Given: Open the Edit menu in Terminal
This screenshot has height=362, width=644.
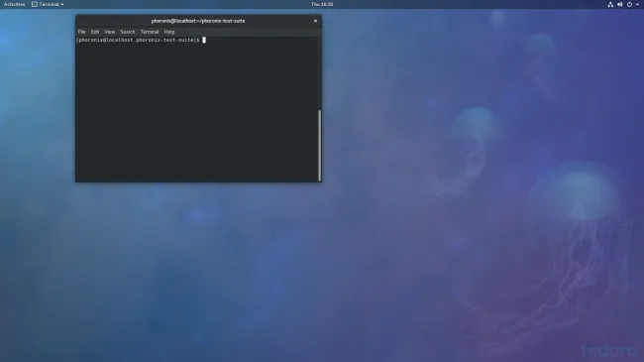Looking at the screenshot, I should [95, 32].
